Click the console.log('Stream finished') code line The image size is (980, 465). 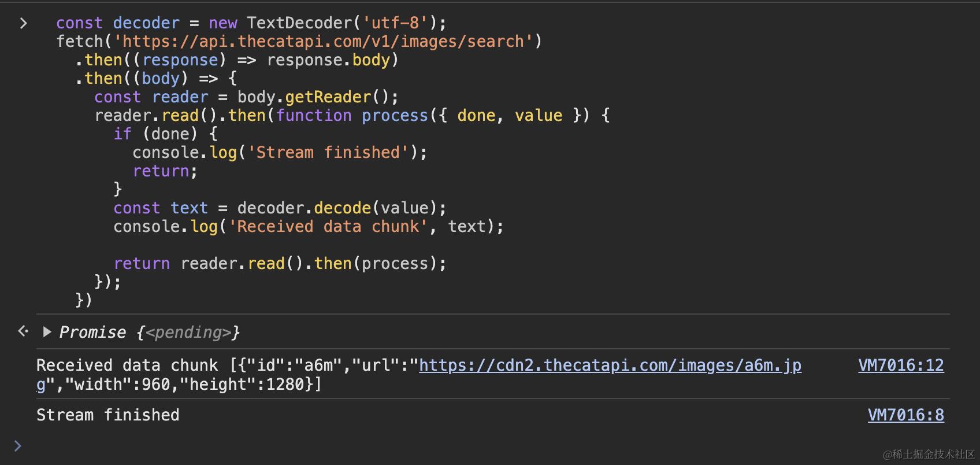pos(280,153)
